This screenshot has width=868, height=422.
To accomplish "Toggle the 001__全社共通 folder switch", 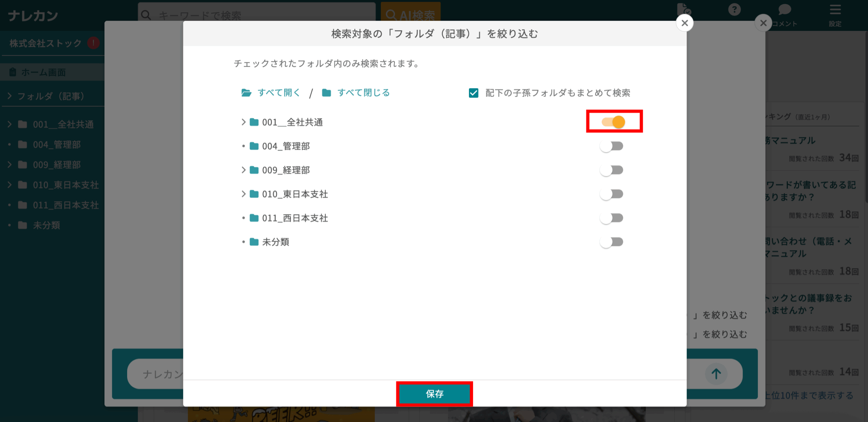I will (613, 122).
